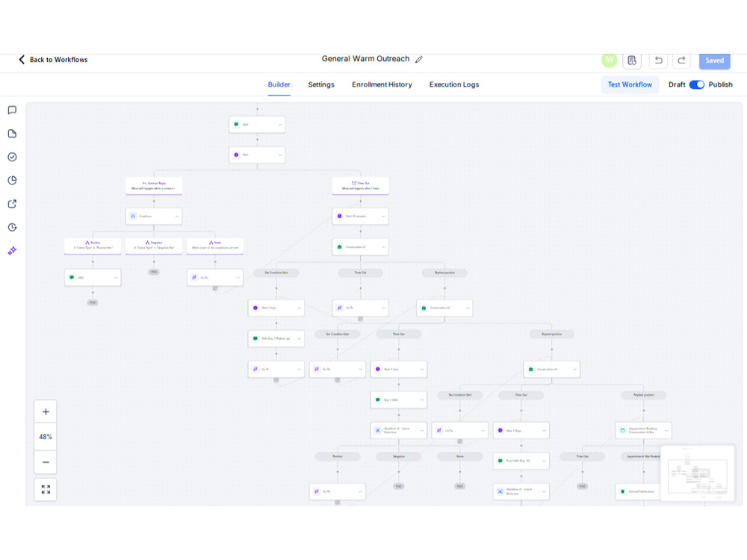Toggle the Draft/Publish switch
Image resolution: width=747 pixels, height=560 pixels.
pos(696,84)
